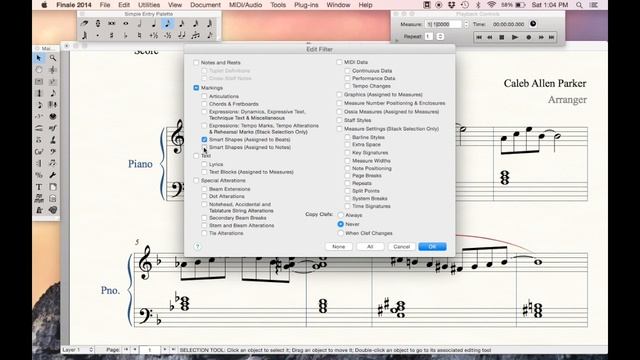Open the Layer 1 popup selector

[x=78, y=350]
